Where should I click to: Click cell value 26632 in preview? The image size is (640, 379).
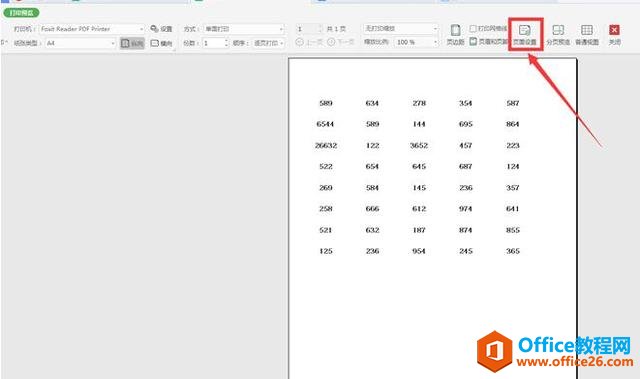[326, 145]
